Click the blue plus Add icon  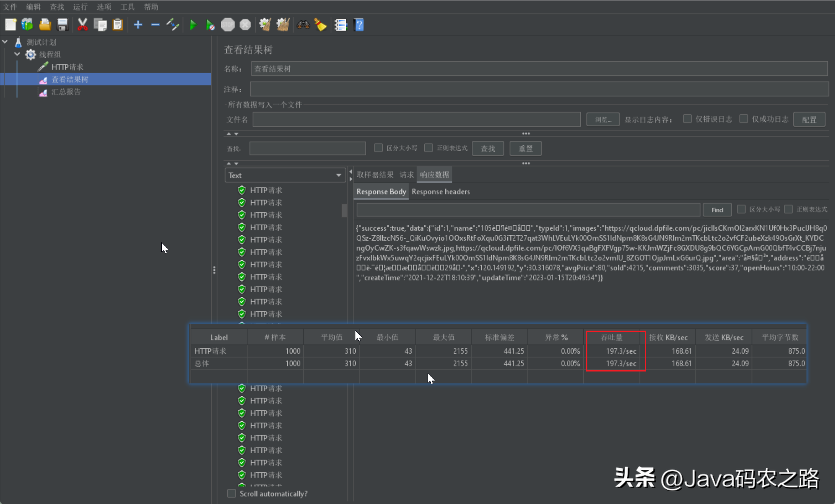tap(138, 25)
